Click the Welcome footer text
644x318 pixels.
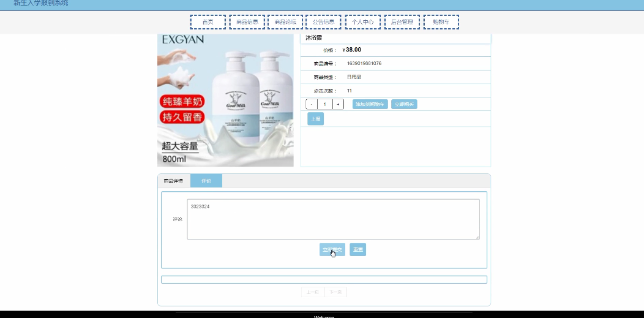324,316
